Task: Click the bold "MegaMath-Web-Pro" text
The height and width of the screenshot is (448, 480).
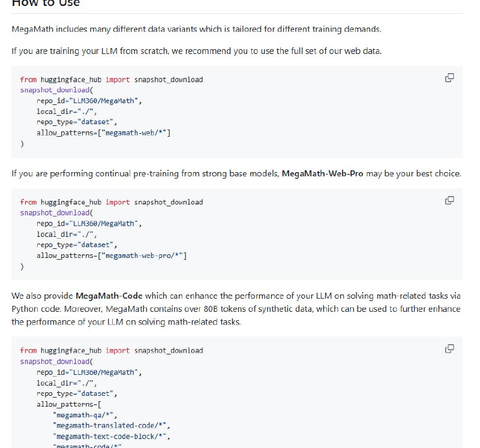Action: tap(322, 174)
